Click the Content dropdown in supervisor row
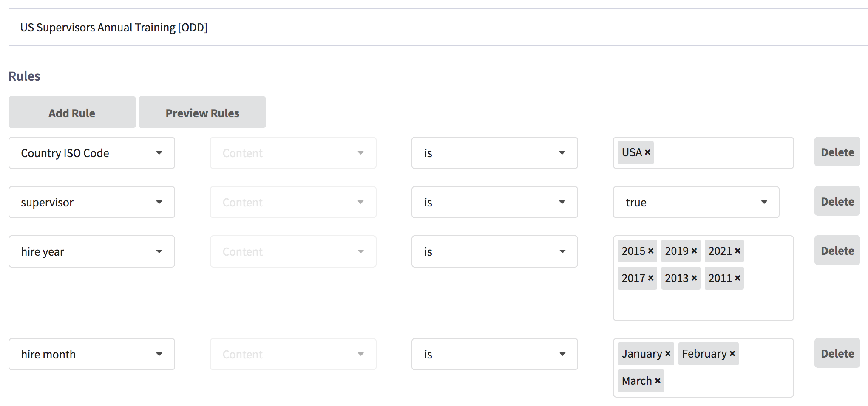The width and height of the screenshot is (868, 406). pyautogui.click(x=293, y=202)
